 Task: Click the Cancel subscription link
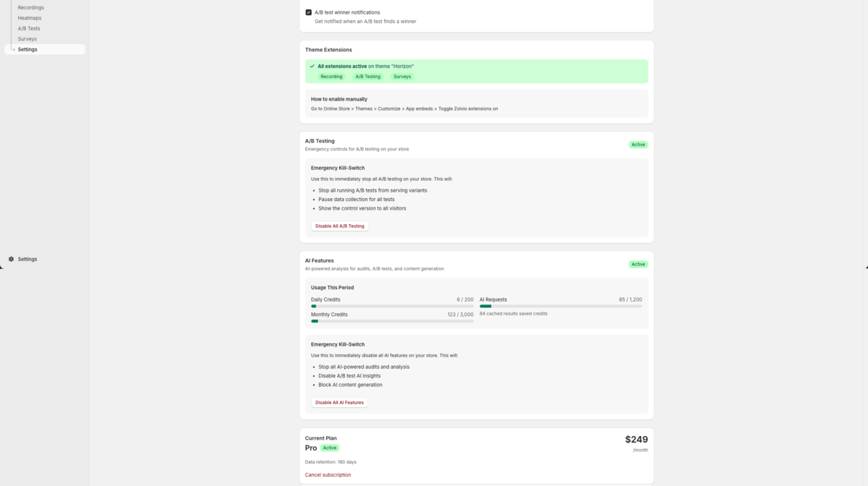point(328,474)
